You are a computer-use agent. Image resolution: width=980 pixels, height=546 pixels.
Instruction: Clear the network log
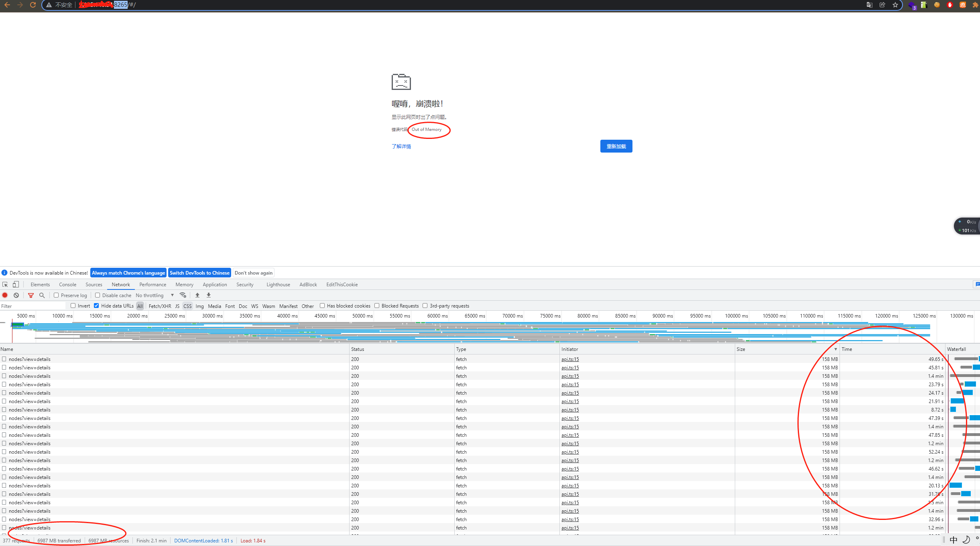tap(16, 295)
